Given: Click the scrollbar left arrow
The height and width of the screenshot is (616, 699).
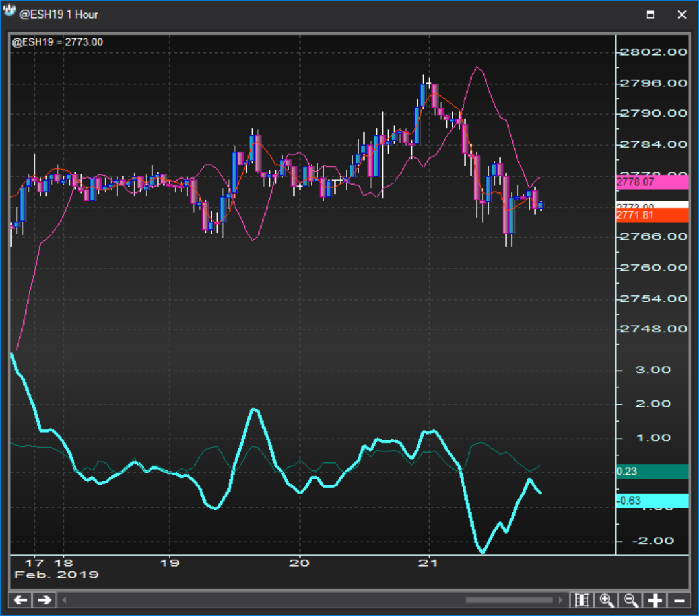Looking at the screenshot, I should [64, 600].
